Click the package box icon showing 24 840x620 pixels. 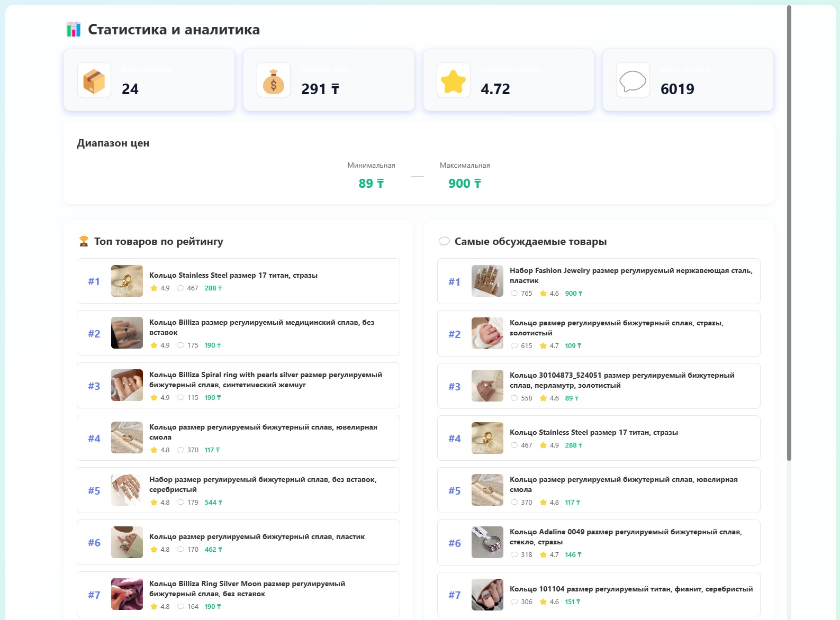(x=94, y=80)
